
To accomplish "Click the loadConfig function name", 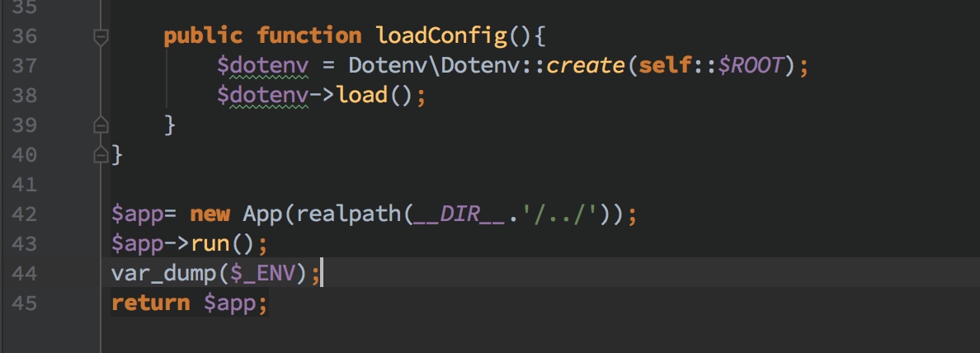I will point(441,36).
